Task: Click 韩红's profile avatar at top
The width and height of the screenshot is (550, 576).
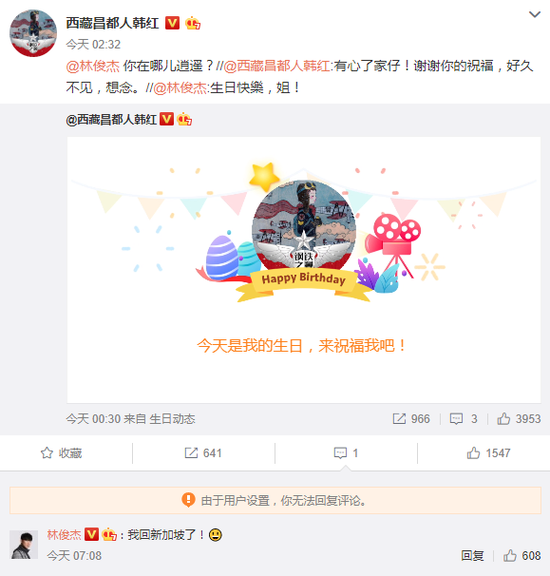Action: click(33, 33)
